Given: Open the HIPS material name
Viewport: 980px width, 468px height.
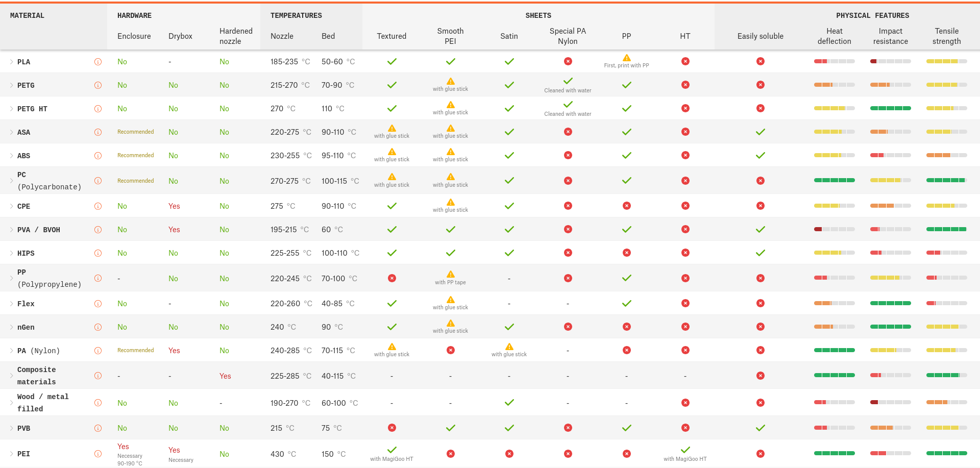Looking at the screenshot, I should 26,253.
